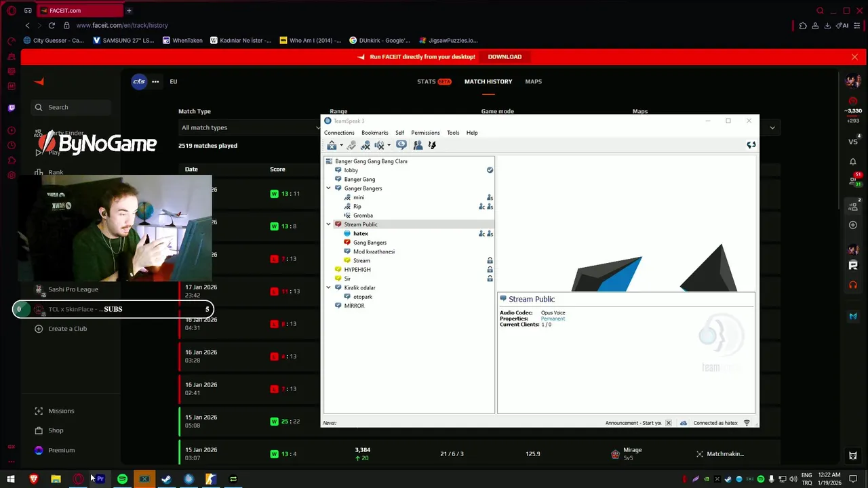Click padlock icon on Stream channel
Screen dimensions: 868x488
[x=490, y=260]
